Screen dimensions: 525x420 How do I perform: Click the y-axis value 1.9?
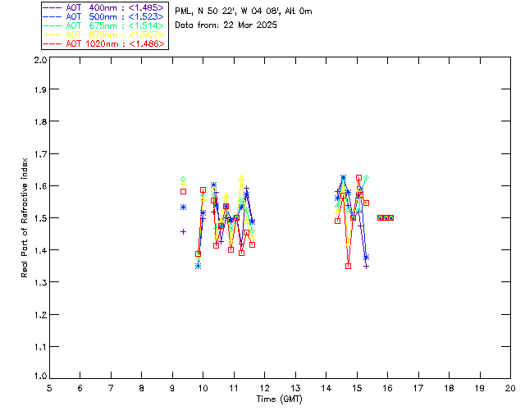[40, 89]
